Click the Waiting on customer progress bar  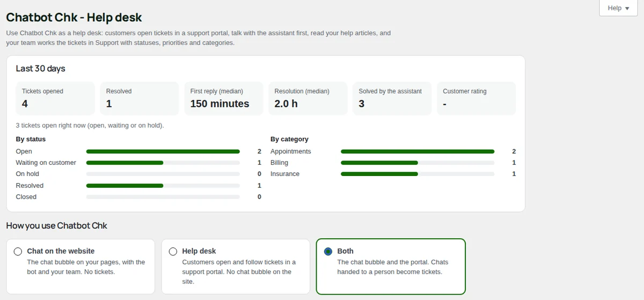(163, 163)
